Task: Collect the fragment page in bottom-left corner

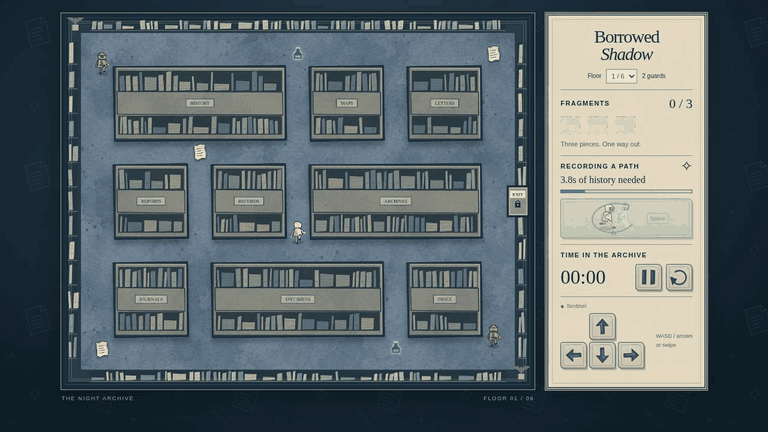Action: tap(102, 349)
